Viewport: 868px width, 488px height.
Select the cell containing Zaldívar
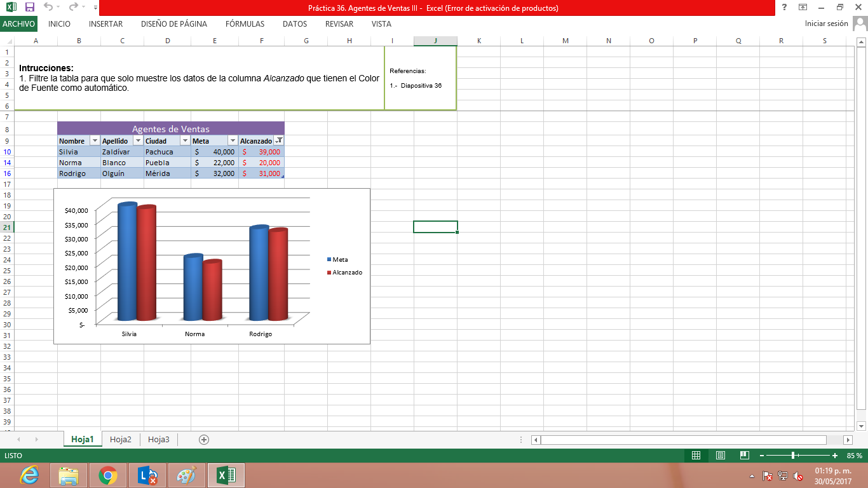[x=123, y=152]
